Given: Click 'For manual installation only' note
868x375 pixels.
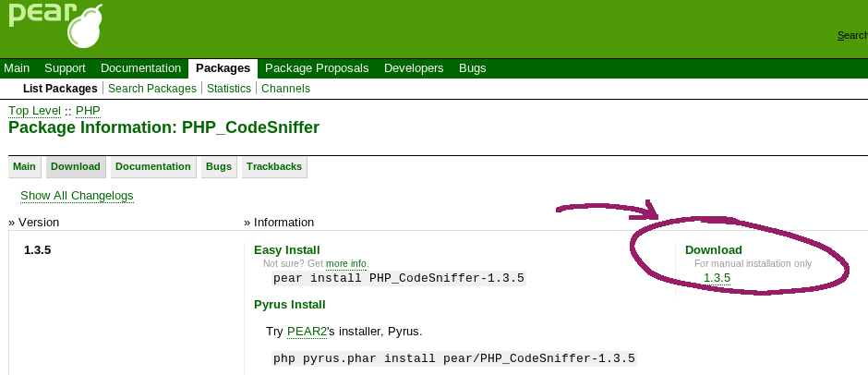Looking at the screenshot, I should click(753, 263).
